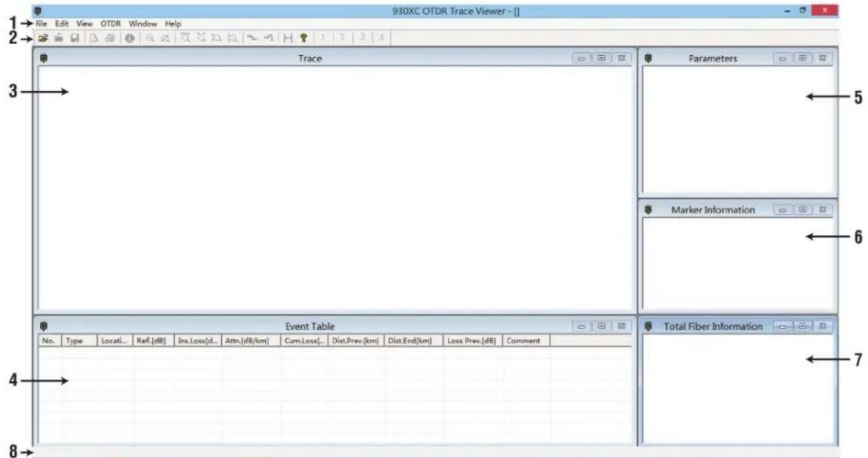868x458 pixels.
Task: Open the File menu
Action: (41, 24)
